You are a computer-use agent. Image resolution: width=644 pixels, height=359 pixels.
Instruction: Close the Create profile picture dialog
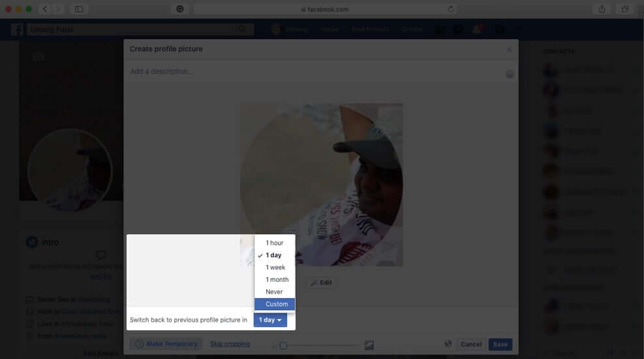[x=509, y=50]
